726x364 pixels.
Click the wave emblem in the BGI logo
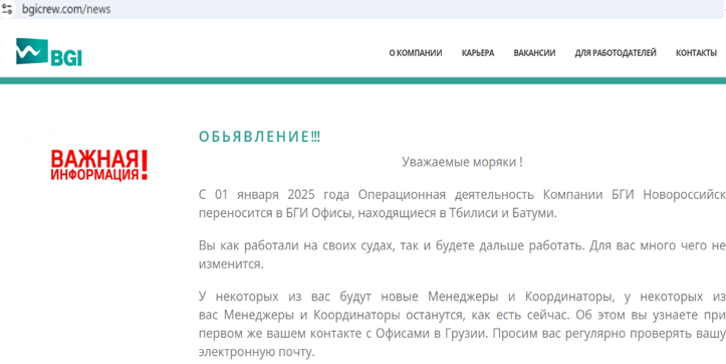pyautogui.click(x=31, y=51)
